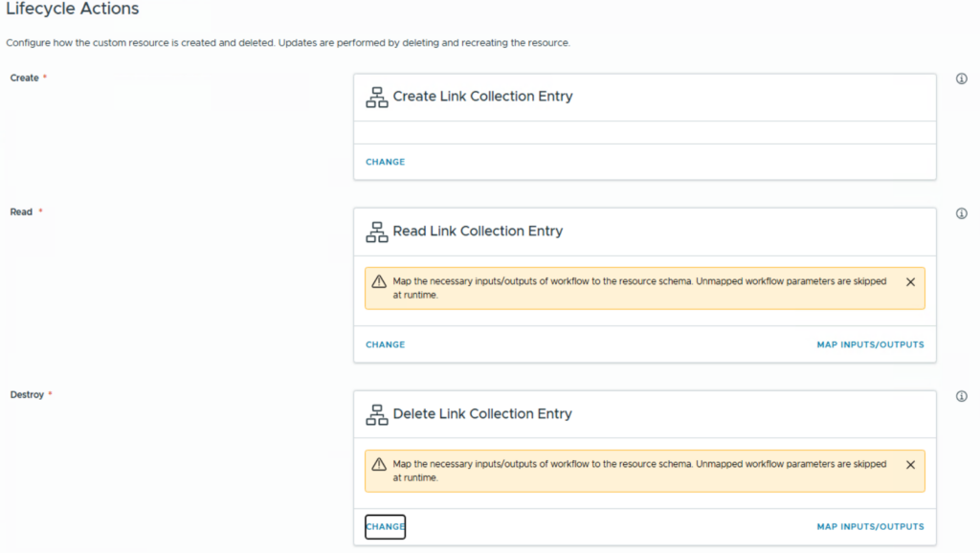The image size is (980, 553).
Task: Open MAP INPUTS/OUTPUTS for Delete Link Collection Entry
Action: (x=870, y=526)
